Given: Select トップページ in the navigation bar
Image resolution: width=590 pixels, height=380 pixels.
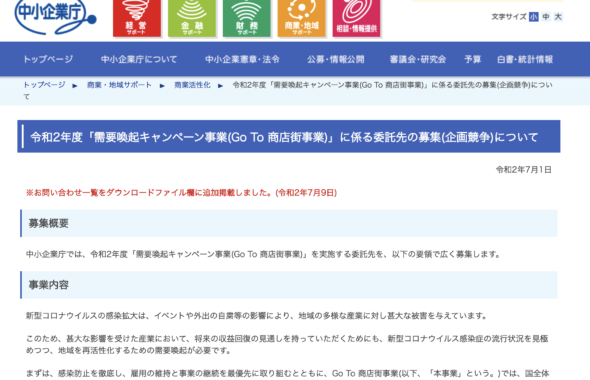Looking at the screenshot, I should click(x=48, y=59).
